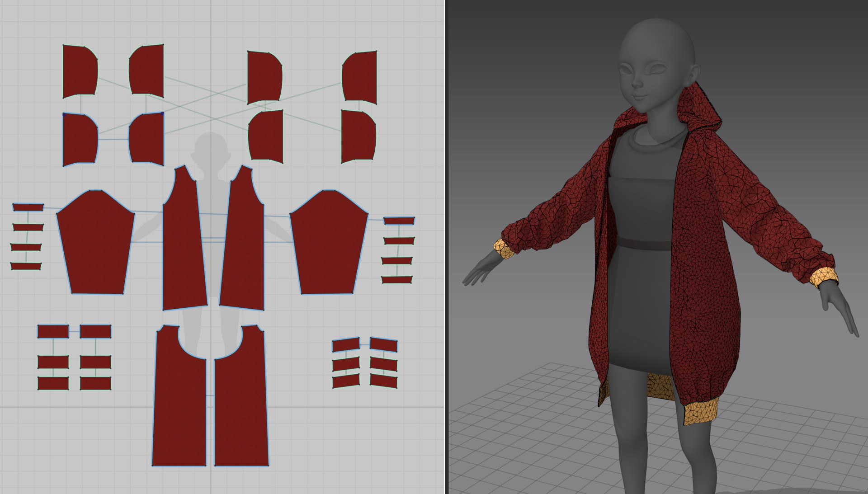
Task: Select the right sleeve pattern piece
Action: 329,244
